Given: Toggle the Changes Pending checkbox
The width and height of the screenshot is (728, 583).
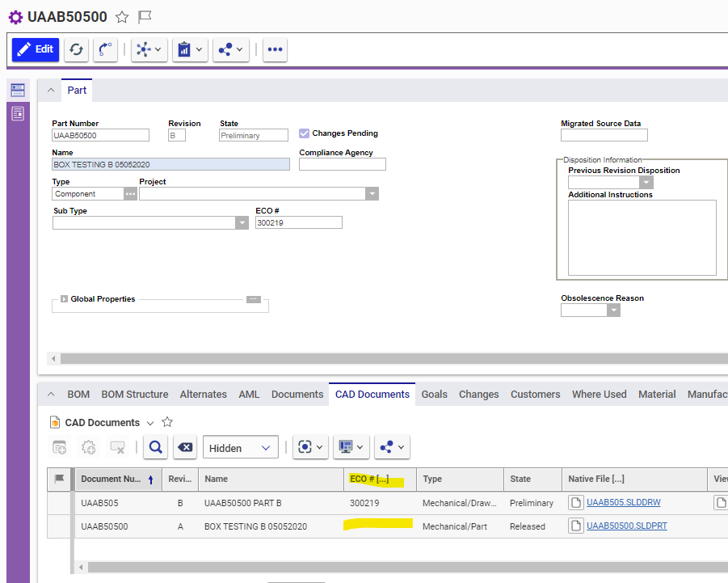Looking at the screenshot, I should pyautogui.click(x=305, y=133).
